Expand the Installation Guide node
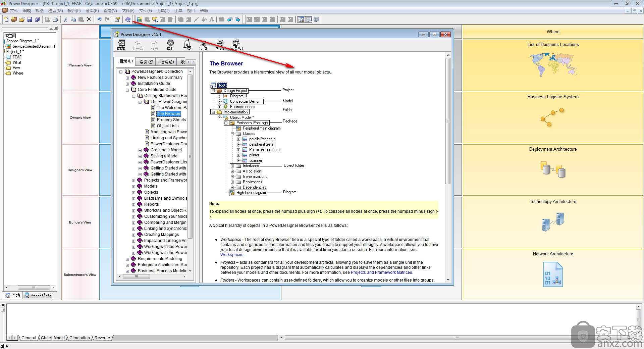The height and width of the screenshot is (349, 644). point(127,84)
